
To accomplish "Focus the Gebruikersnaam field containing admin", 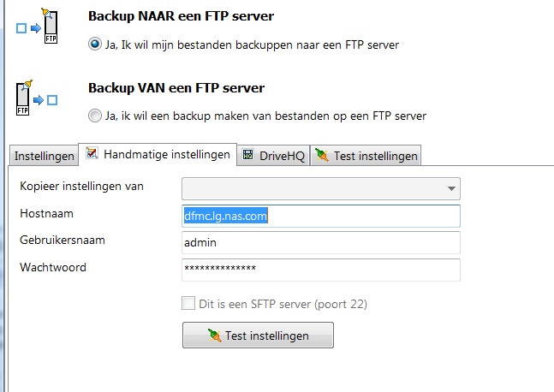I will (x=321, y=243).
